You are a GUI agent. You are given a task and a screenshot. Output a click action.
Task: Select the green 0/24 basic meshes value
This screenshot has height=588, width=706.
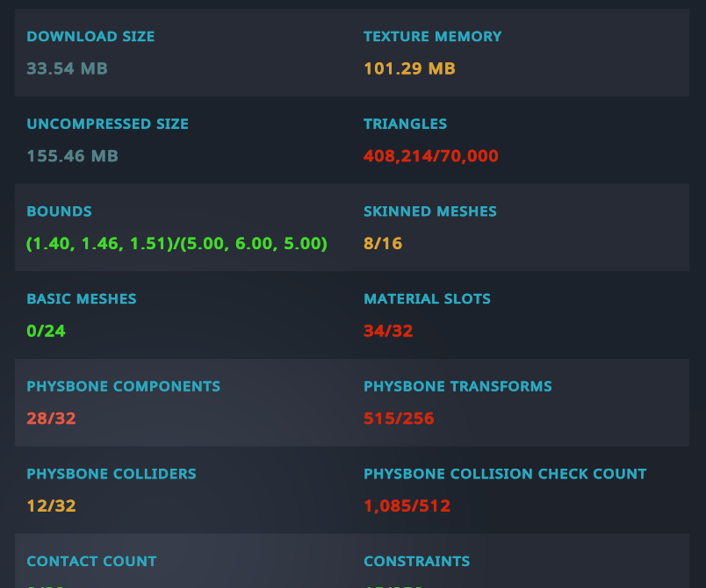point(46,331)
